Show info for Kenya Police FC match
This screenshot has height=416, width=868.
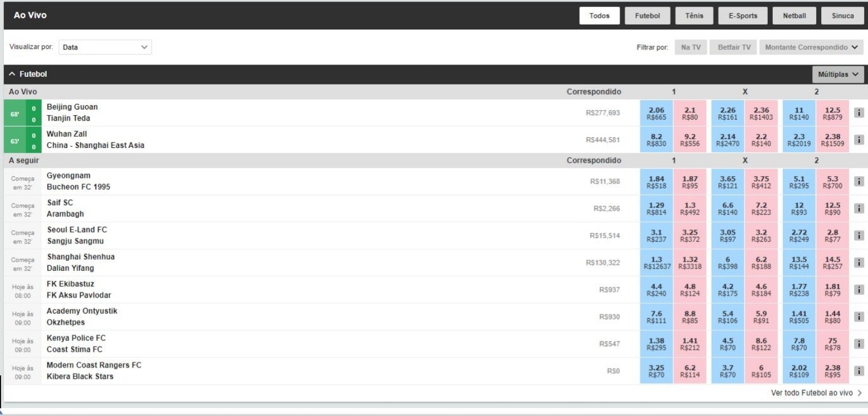pyautogui.click(x=859, y=344)
